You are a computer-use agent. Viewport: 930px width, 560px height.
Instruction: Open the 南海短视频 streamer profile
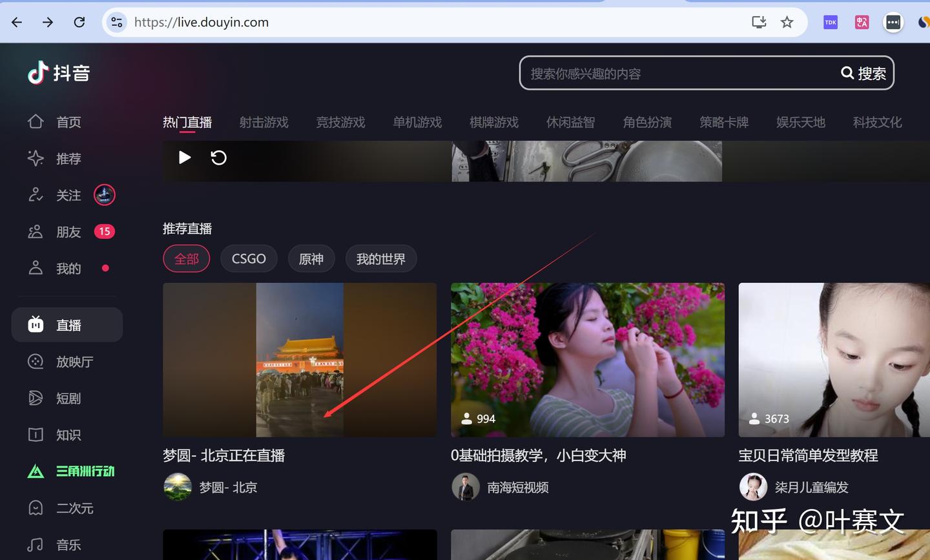517,487
